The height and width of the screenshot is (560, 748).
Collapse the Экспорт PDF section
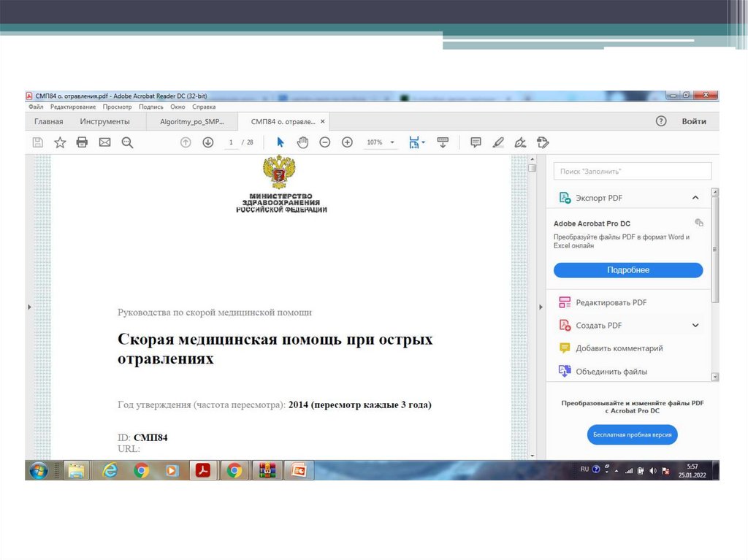695,198
